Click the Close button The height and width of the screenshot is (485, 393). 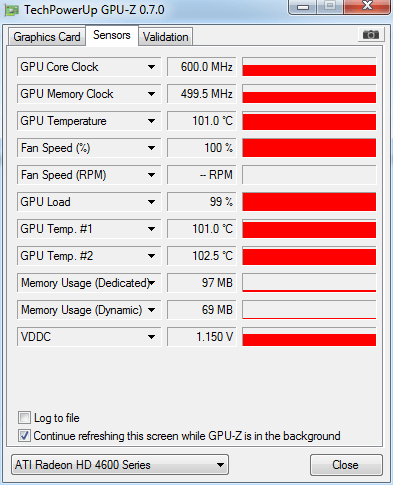pos(346,465)
